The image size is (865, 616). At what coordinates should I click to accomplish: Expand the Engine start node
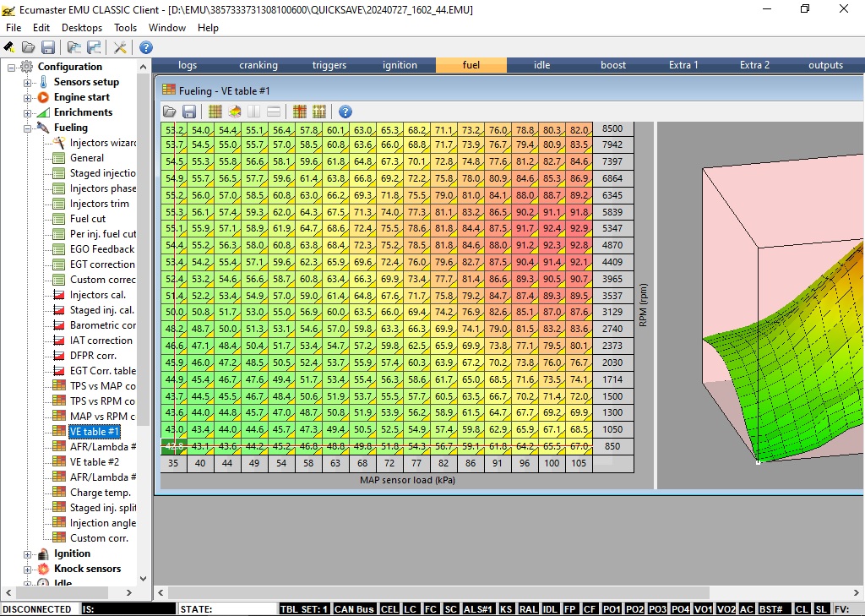click(x=27, y=98)
